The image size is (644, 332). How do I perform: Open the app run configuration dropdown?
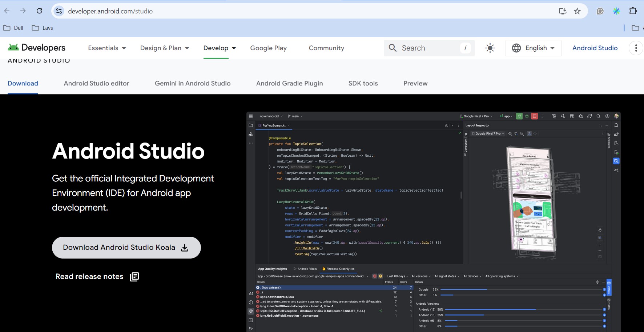click(506, 116)
